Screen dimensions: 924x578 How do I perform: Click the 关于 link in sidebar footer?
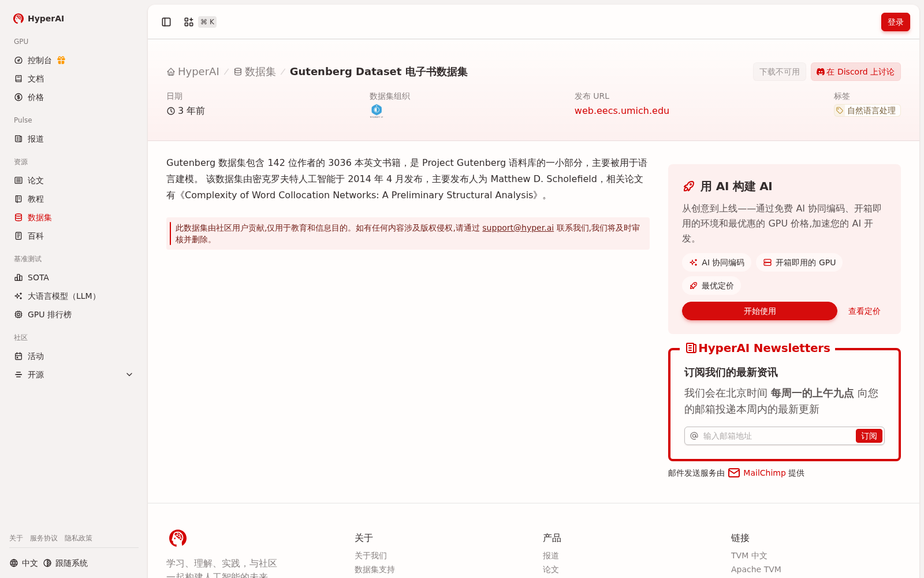click(x=16, y=538)
